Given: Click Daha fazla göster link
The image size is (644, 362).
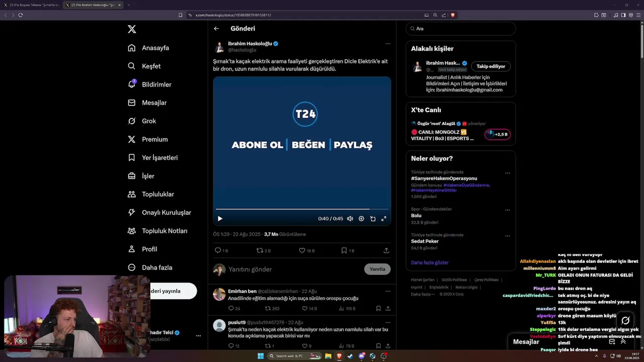Looking at the screenshot, I should [430, 262].
